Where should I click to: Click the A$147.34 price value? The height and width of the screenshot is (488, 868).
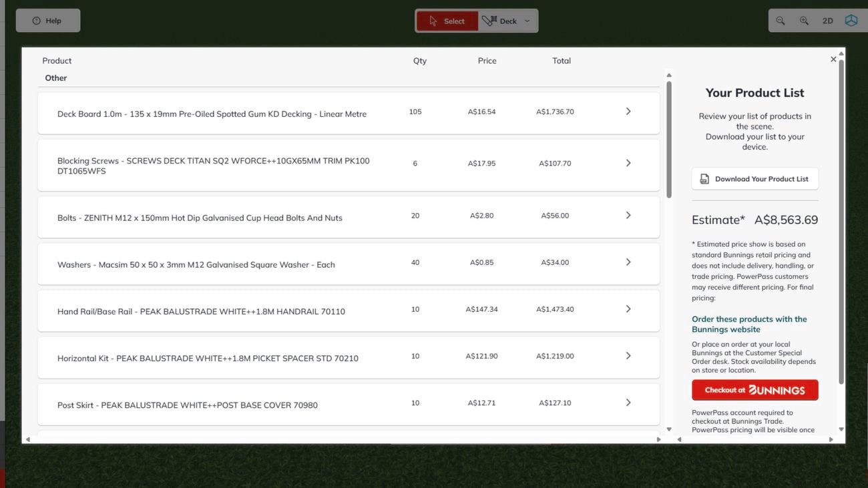482,309
